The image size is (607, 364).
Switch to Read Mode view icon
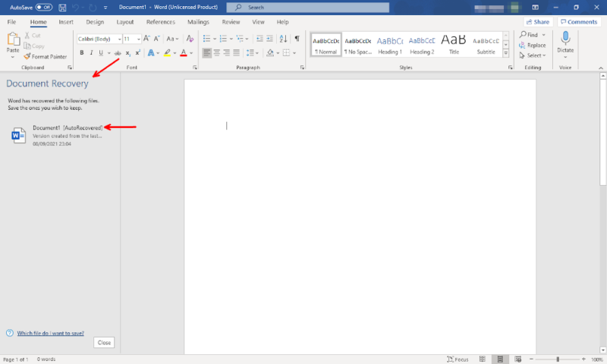(x=482, y=359)
